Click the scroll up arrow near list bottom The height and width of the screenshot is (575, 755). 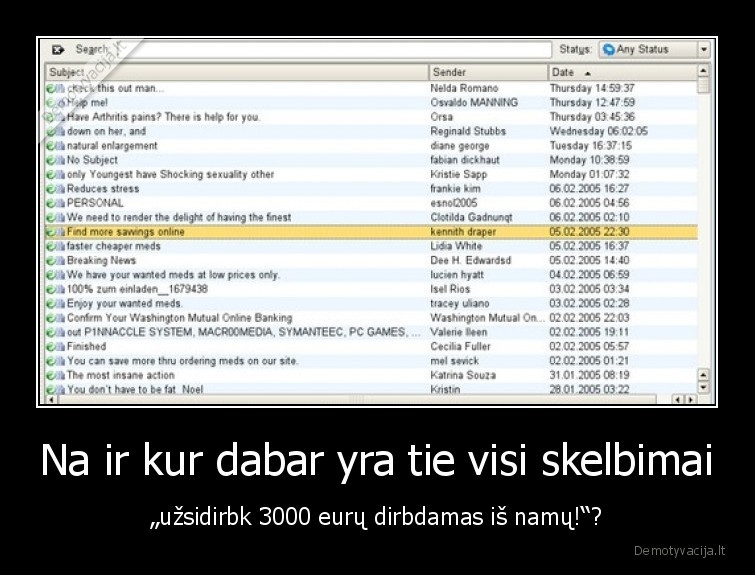pos(703,375)
